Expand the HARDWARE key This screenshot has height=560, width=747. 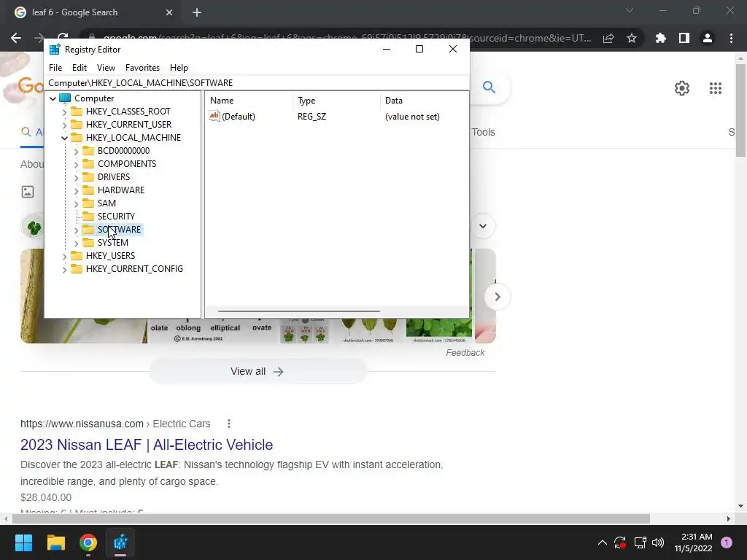76,190
